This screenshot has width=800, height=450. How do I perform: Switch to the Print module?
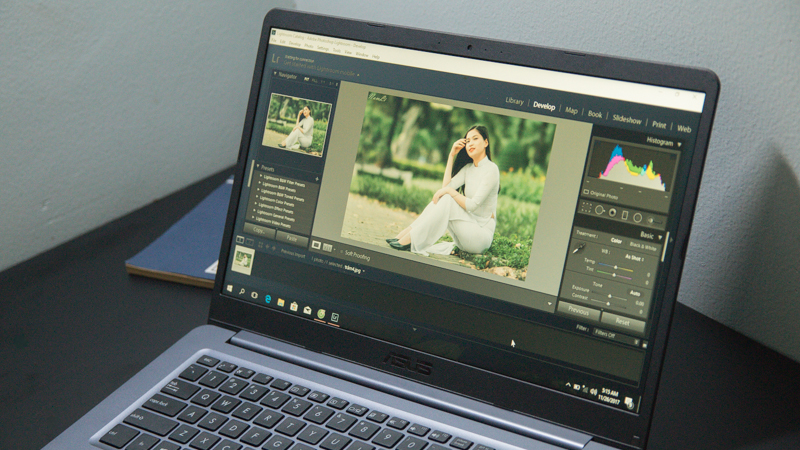(x=659, y=124)
